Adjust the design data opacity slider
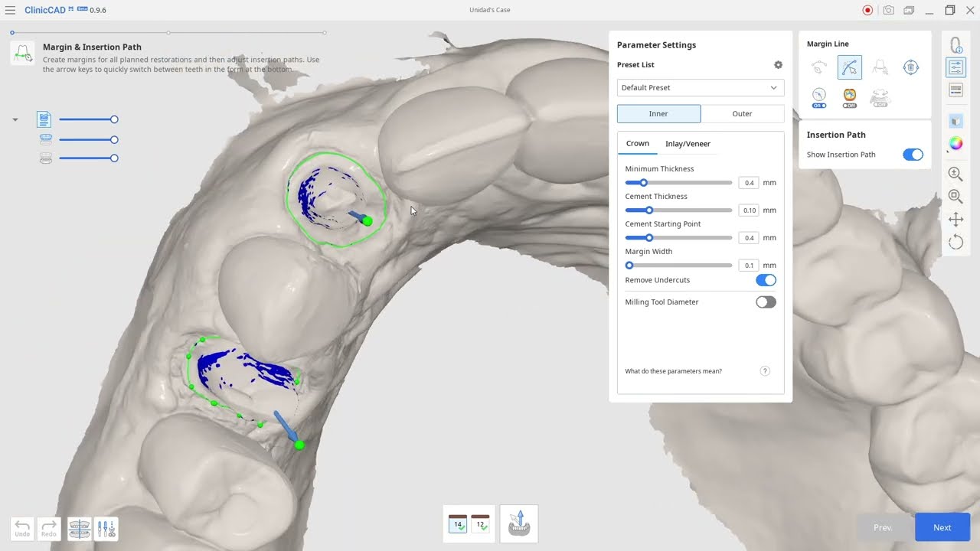This screenshot has height=551, width=980. pyautogui.click(x=88, y=119)
